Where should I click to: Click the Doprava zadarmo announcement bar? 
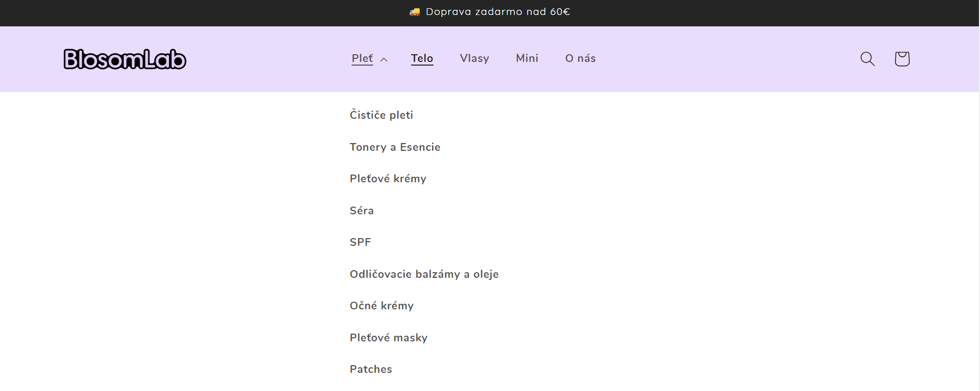click(498, 12)
